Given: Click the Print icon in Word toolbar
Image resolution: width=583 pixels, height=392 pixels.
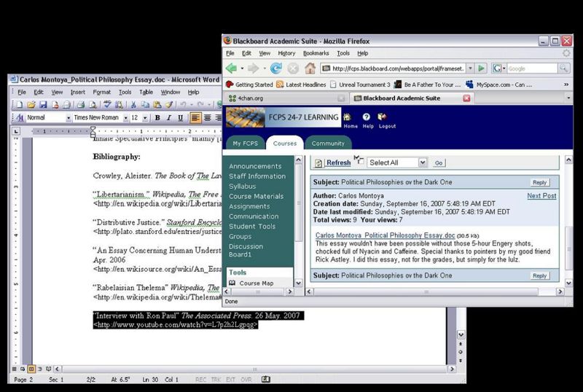Looking at the screenshot, I should click(x=80, y=105).
